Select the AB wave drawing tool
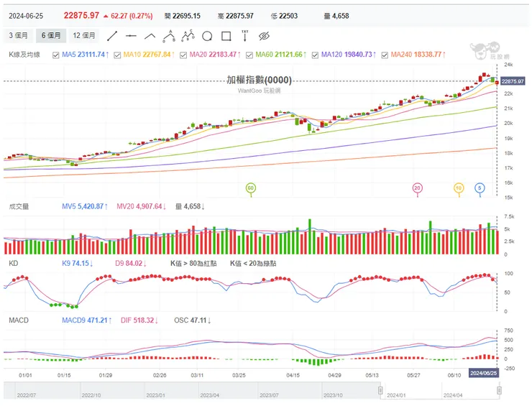Viewport: 532px width, 406px height. click(169, 36)
